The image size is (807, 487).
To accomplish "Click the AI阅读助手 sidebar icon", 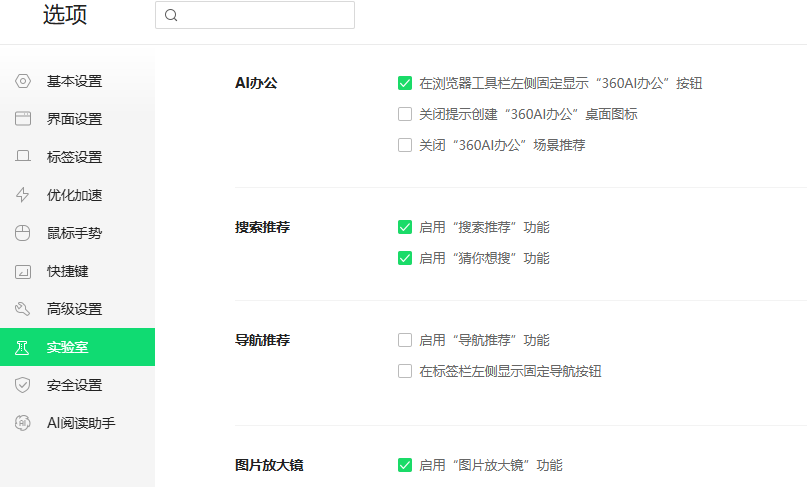I will point(22,423).
